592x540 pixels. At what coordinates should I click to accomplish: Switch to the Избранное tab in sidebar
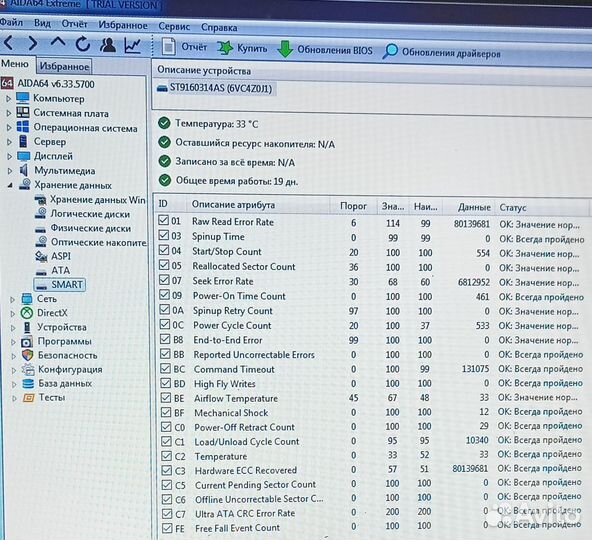tap(64, 66)
